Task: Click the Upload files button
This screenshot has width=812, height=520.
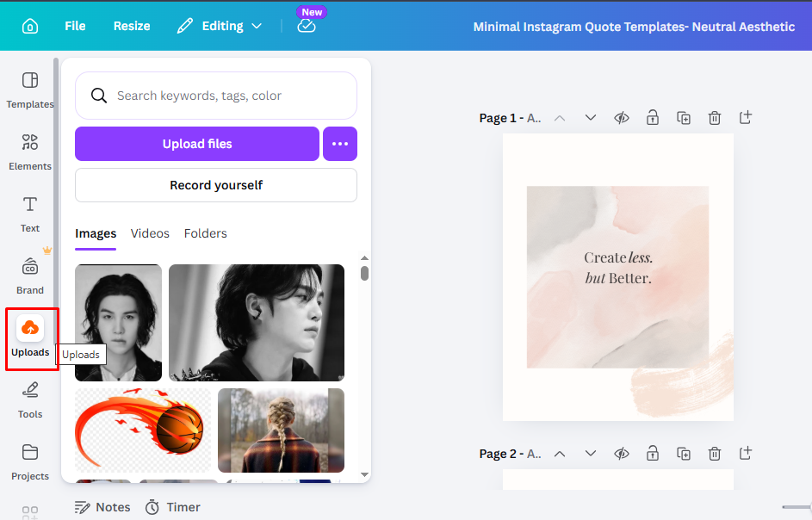Action: [197, 144]
